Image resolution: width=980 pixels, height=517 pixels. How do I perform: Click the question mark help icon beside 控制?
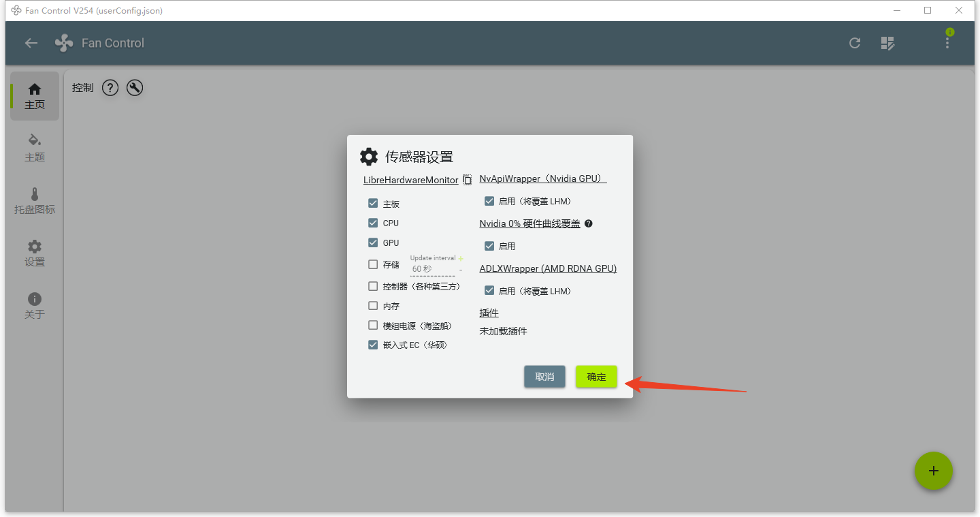click(110, 88)
